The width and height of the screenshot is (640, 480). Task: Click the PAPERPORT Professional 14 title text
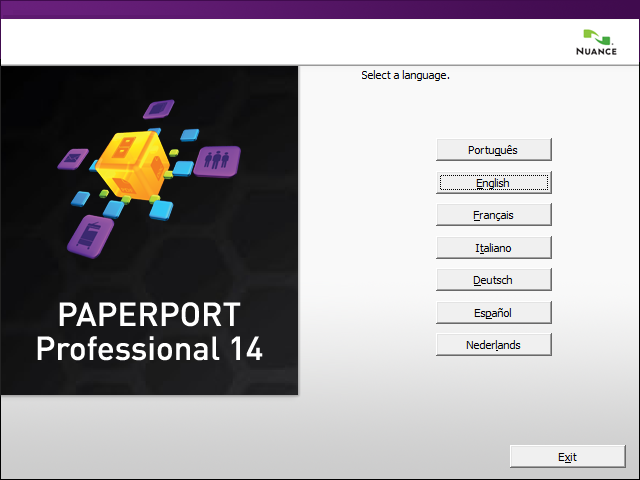coord(149,332)
